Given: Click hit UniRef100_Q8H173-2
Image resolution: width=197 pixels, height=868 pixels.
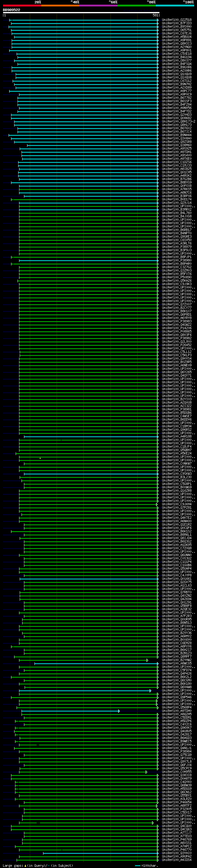Looking at the screenshot, I should 179,121.
